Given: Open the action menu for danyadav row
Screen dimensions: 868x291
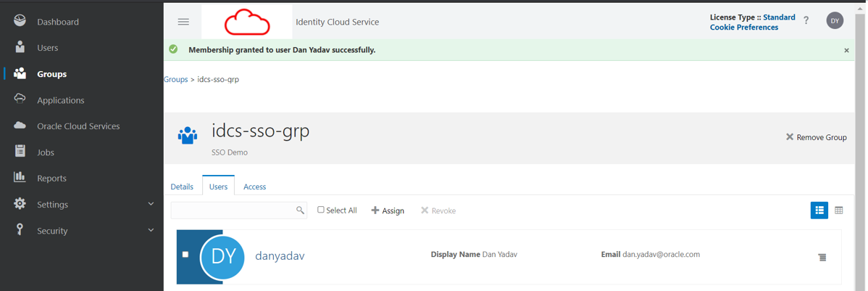Looking at the screenshot, I should 822,257.
